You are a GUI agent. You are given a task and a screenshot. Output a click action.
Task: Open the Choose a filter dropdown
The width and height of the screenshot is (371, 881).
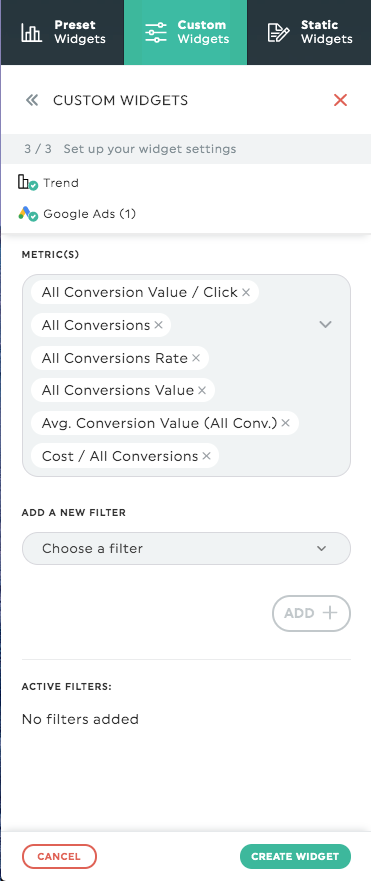[186, 548]
